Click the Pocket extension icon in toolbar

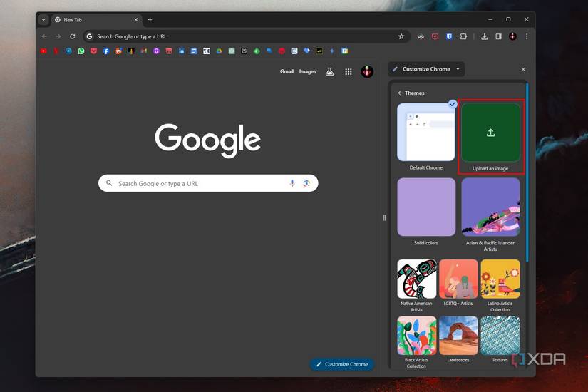tap(435, 36)
